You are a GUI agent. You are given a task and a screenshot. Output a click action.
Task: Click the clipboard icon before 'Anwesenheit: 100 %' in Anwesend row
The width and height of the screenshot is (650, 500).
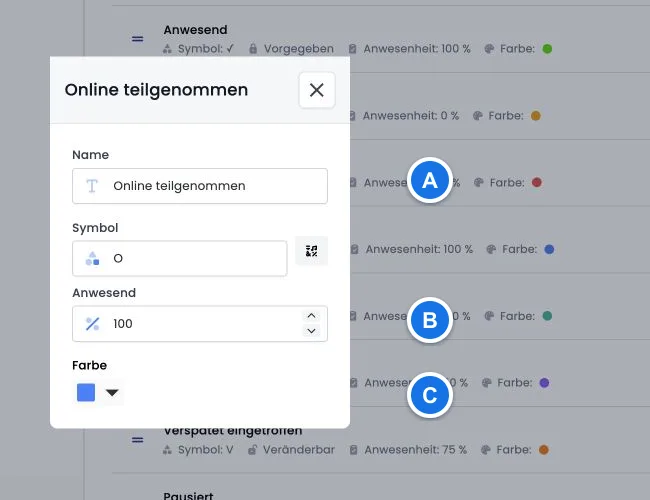click(x=352, y=49)
